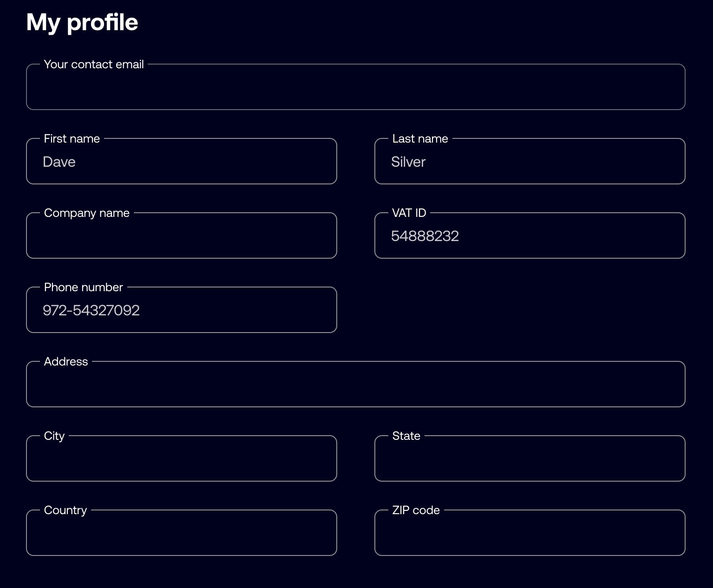This screenshot has height=588, width=713.
Task: Select the Country input field
Action: [182, 533]
